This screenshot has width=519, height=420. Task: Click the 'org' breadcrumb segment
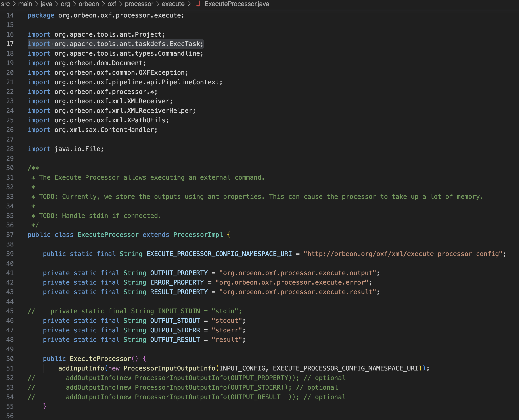coord(65,4)
